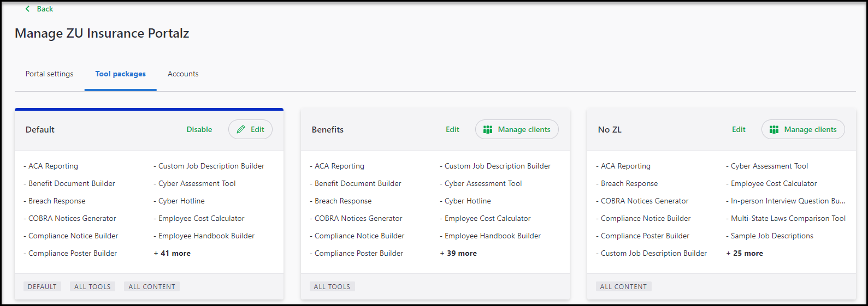Click 'Cyber Assessment Tool' in Benefits card
The height and width of the screenshot is (306, 868).
[483, 183]
